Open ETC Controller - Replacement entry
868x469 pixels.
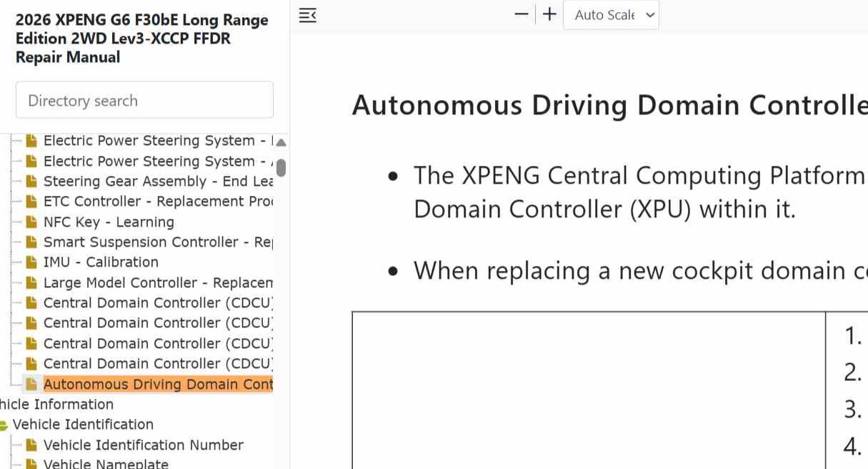tap(158, 202)
